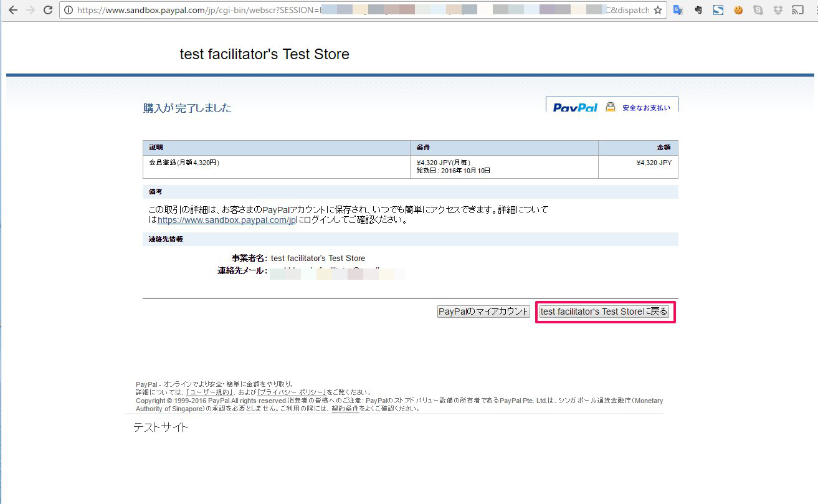Open the Evernote Web Clipper extension
This screenshot has width=818, height=504.
tap(698, 9)
